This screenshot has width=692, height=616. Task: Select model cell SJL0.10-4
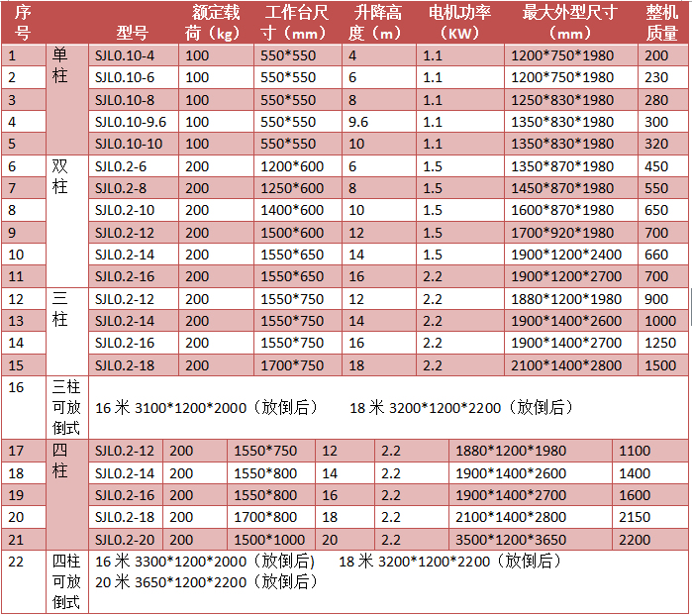(x=125, y=55)
